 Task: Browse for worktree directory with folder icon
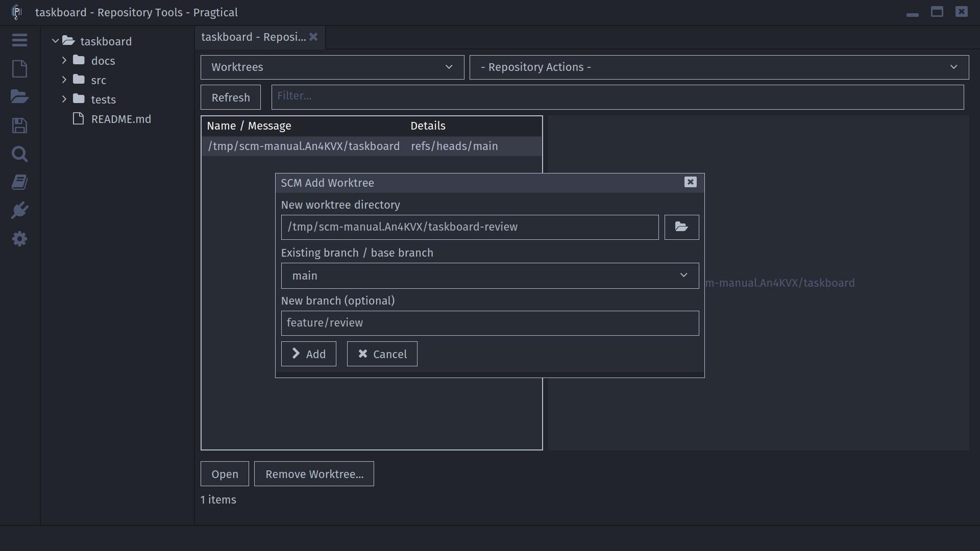pyautogui.click(x=681, y=227)
